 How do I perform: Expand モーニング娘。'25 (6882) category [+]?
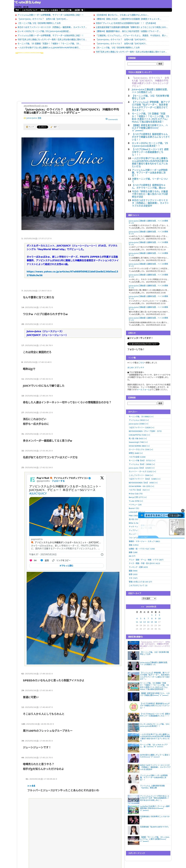point(152,416)
